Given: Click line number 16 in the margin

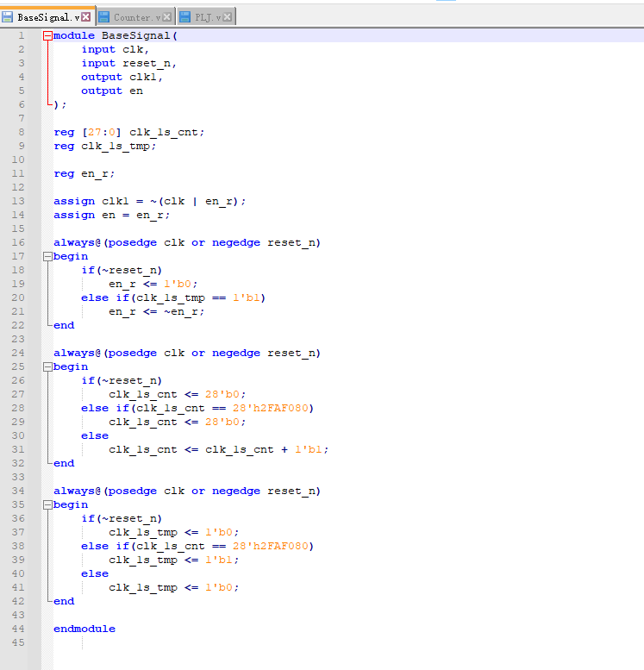Looking at the screenshot, I should pos(18,242).
